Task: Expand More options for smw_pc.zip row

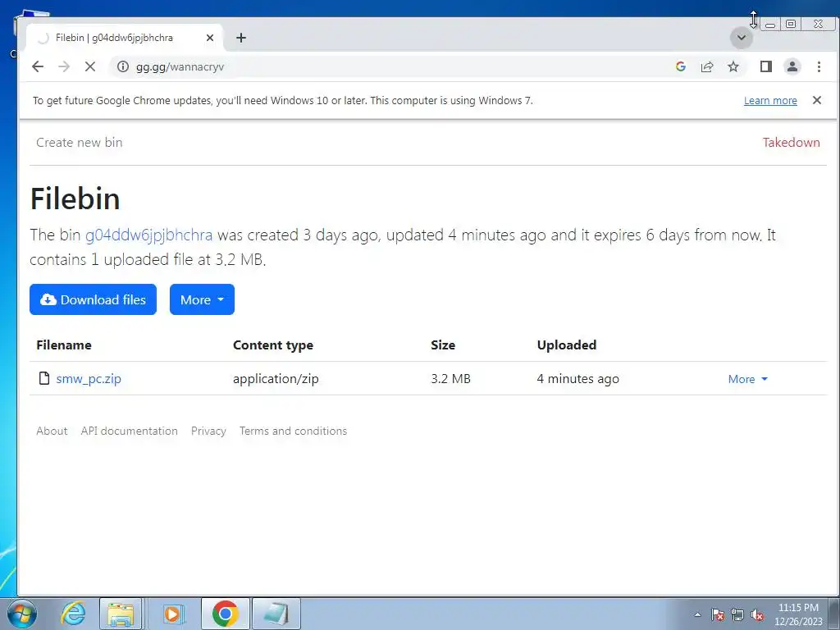Action: 748,379
